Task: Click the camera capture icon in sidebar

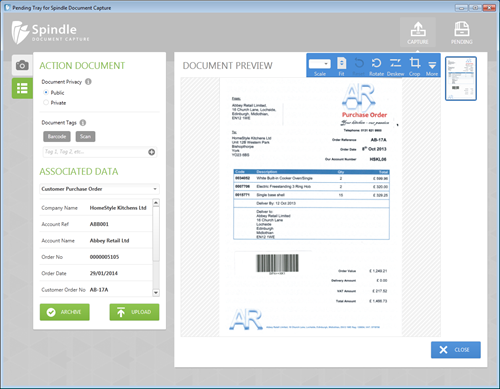Action: click(22, 65)
